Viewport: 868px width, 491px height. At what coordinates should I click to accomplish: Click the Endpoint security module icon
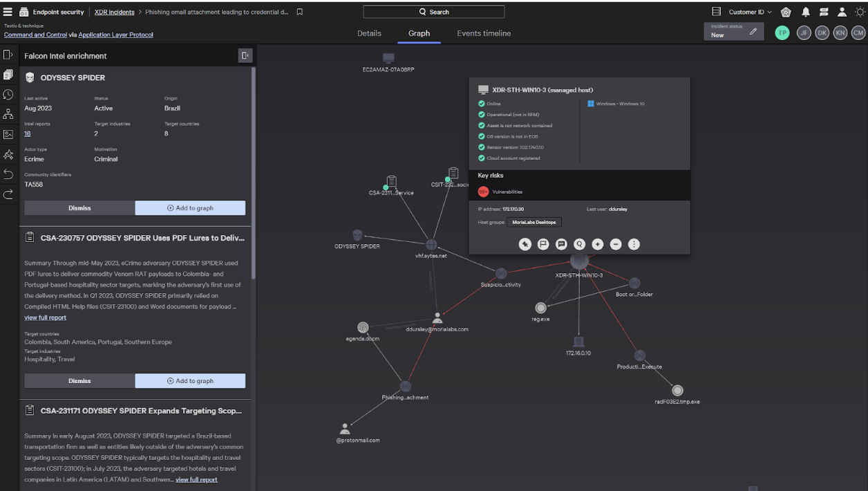(24, 12)
